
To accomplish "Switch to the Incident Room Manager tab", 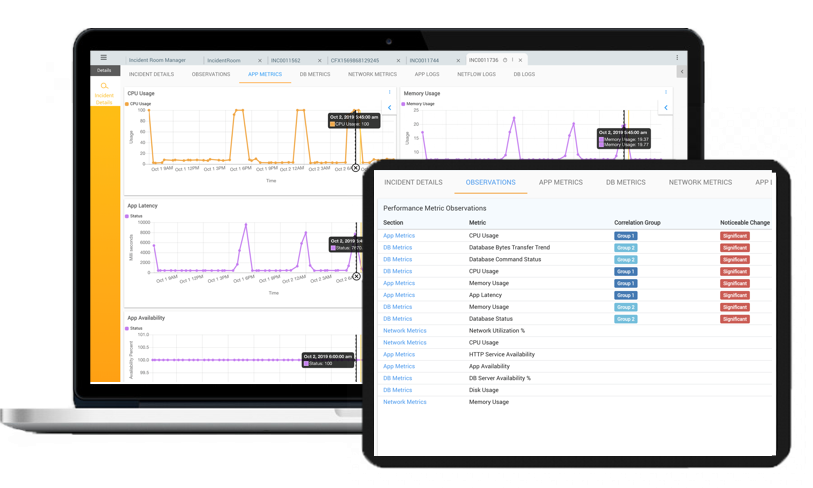I will [157, 60].
